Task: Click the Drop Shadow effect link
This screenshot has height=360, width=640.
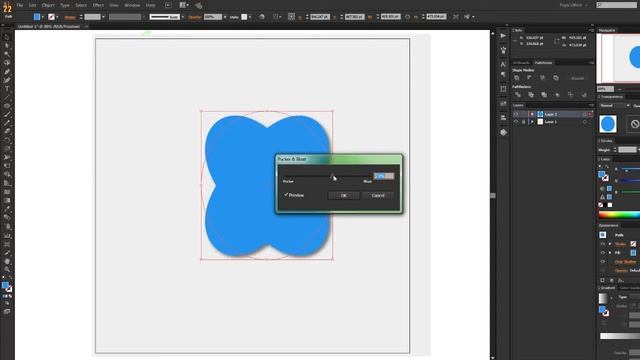Action: 625,262
